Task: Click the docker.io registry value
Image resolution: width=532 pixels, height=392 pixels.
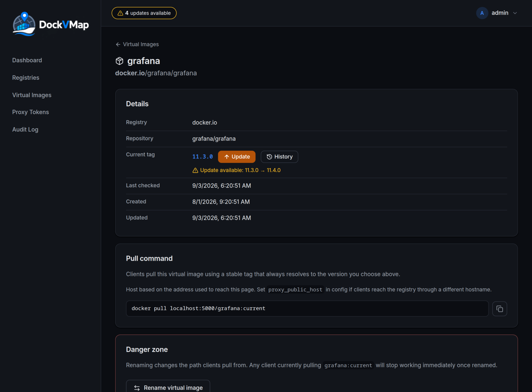Action: (x=204, y=123)
